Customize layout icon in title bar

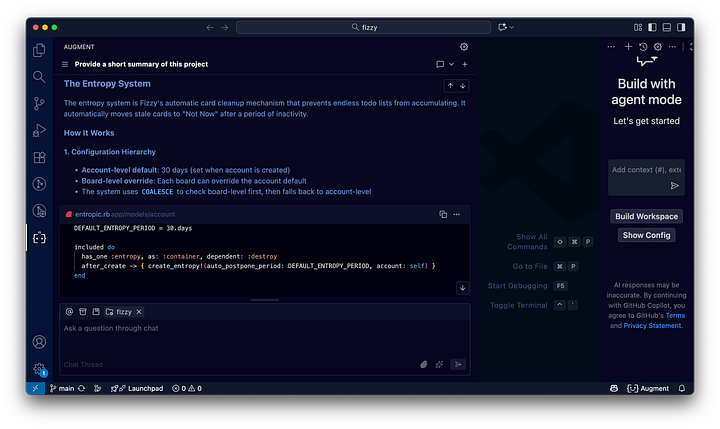(x=638, y=28)
